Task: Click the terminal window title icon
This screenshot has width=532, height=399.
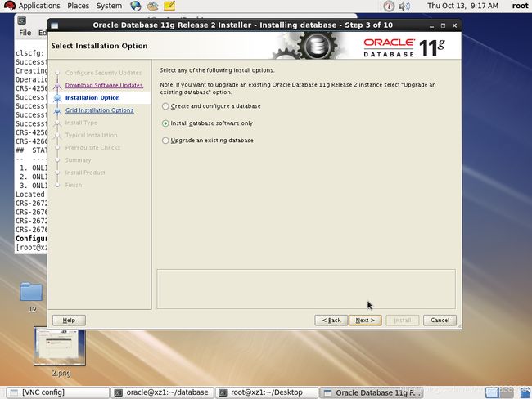Action: pos(22,20)
